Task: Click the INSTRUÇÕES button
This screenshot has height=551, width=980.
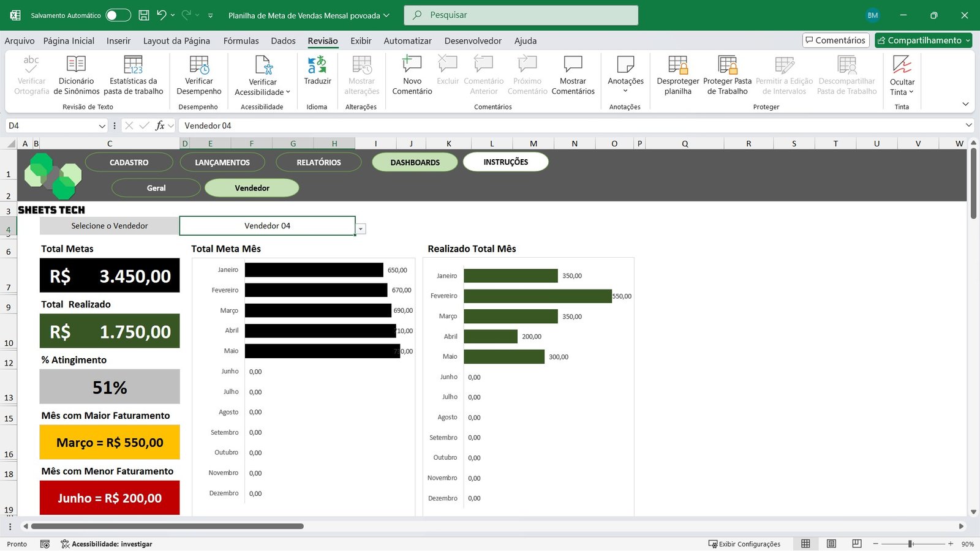Action: 505,162
